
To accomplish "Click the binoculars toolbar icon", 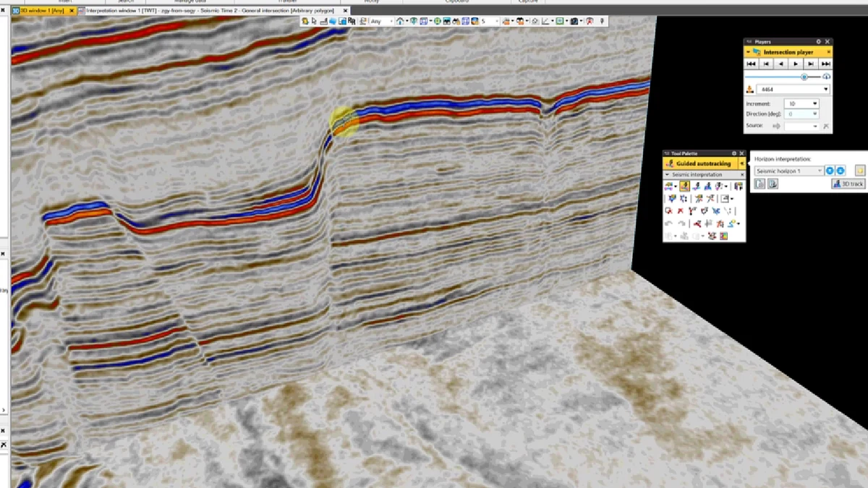I will (x=456, y=21).
